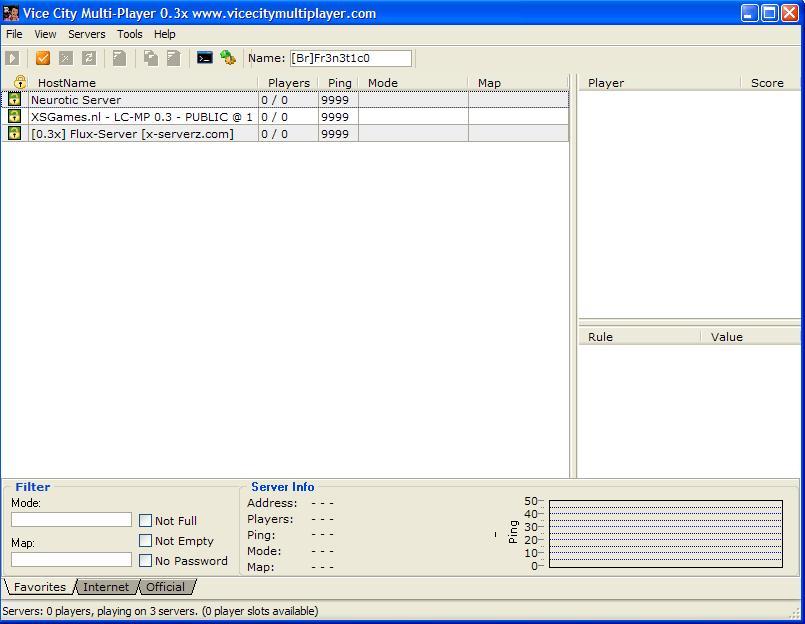Switch to the Internet tab
The image size is (805, 624).
pos(106,587)
